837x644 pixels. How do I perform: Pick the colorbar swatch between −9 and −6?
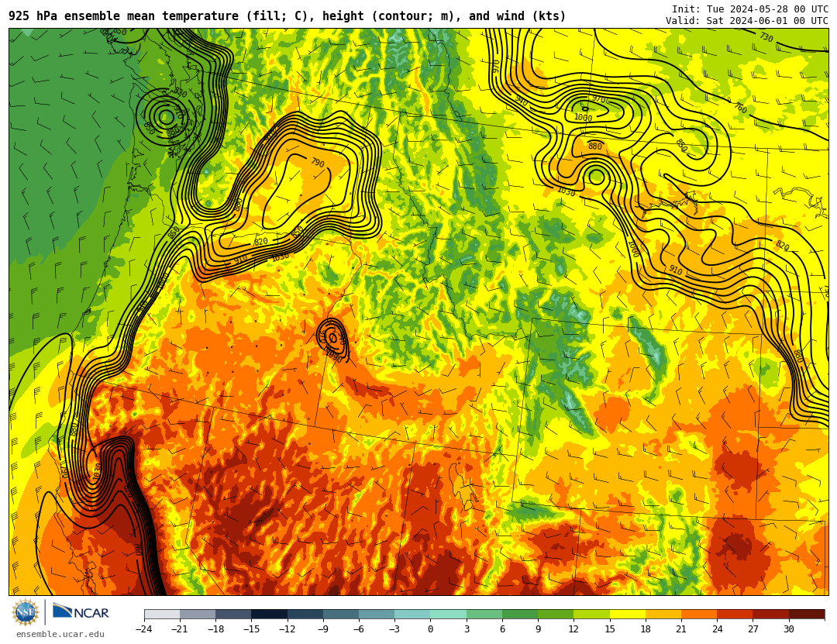click(x=341, y=614)
